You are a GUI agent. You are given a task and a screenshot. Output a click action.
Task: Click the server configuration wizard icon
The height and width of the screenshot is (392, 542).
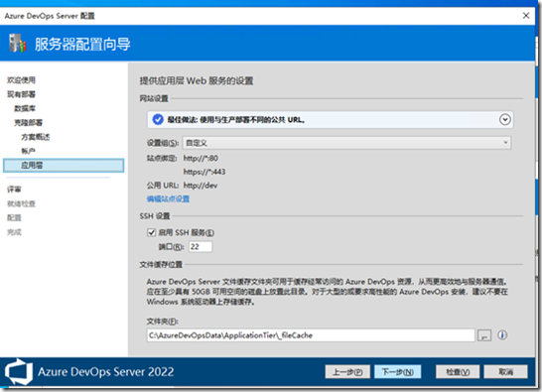17,44
